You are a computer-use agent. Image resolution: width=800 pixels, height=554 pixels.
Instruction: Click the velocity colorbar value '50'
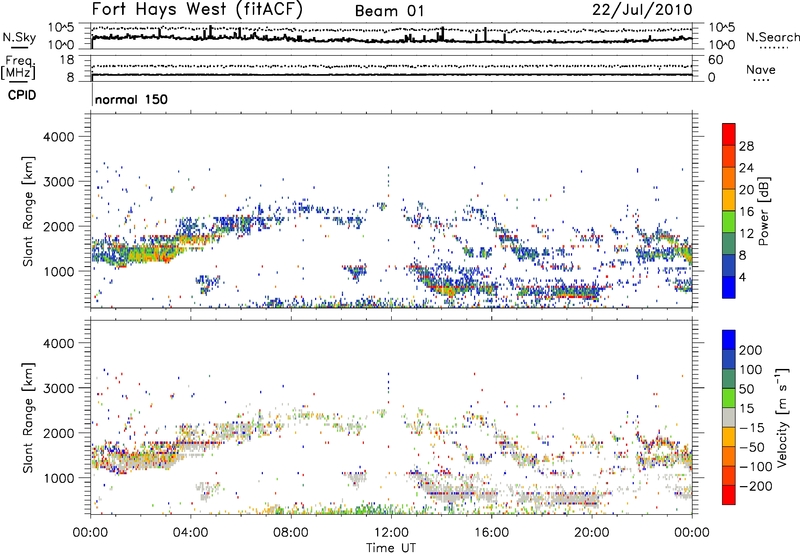tap(746, 389)
